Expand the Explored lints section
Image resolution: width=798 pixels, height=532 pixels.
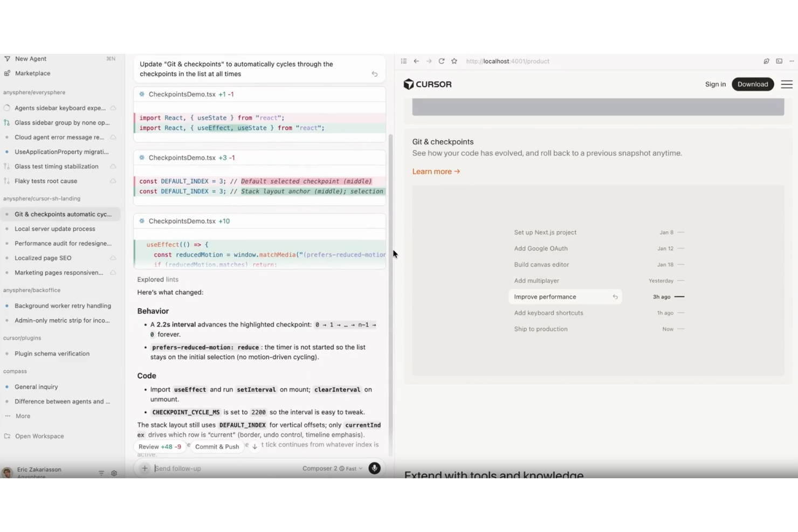[x=157, y=279]
